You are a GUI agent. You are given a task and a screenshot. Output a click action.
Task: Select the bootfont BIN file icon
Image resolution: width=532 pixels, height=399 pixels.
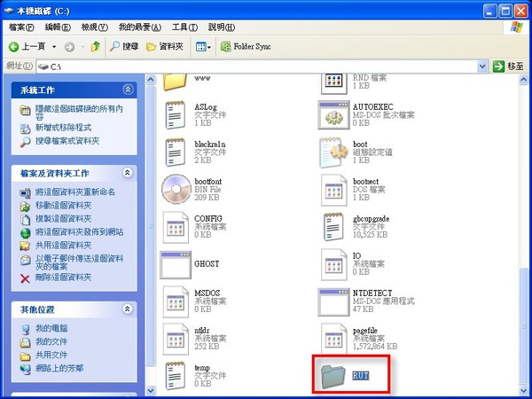click(176, 189)
